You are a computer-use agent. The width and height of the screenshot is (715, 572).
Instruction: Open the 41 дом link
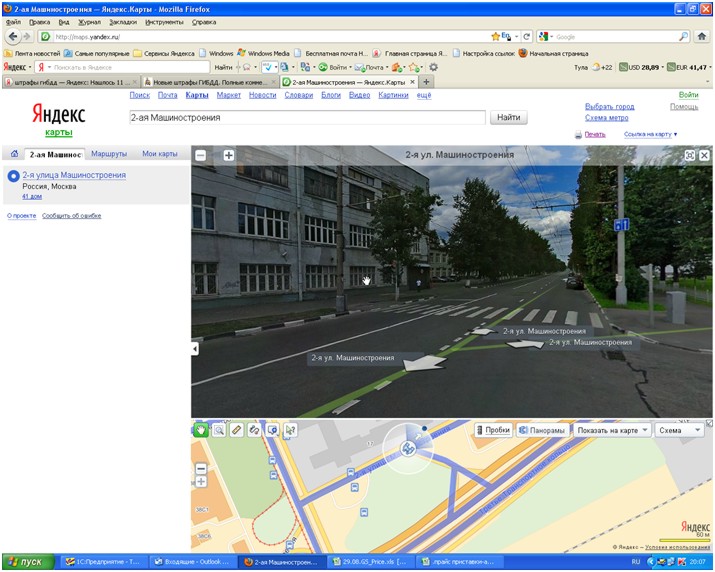point(32,196)
